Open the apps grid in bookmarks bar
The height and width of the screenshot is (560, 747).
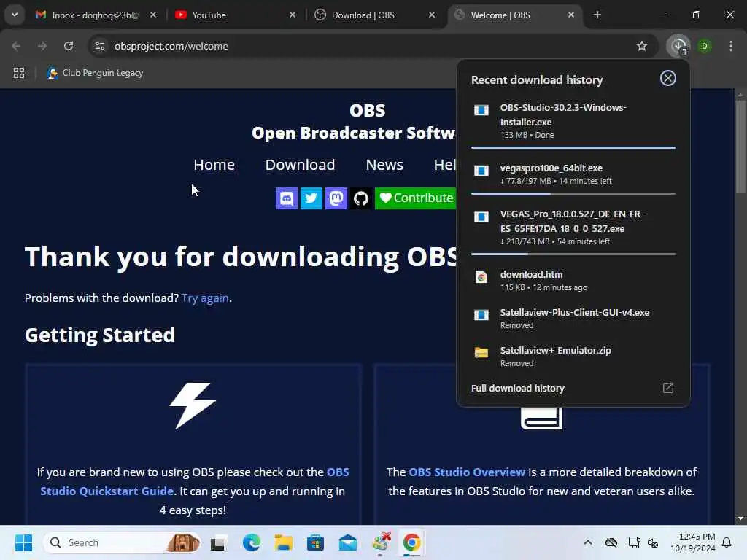(19, 73)
